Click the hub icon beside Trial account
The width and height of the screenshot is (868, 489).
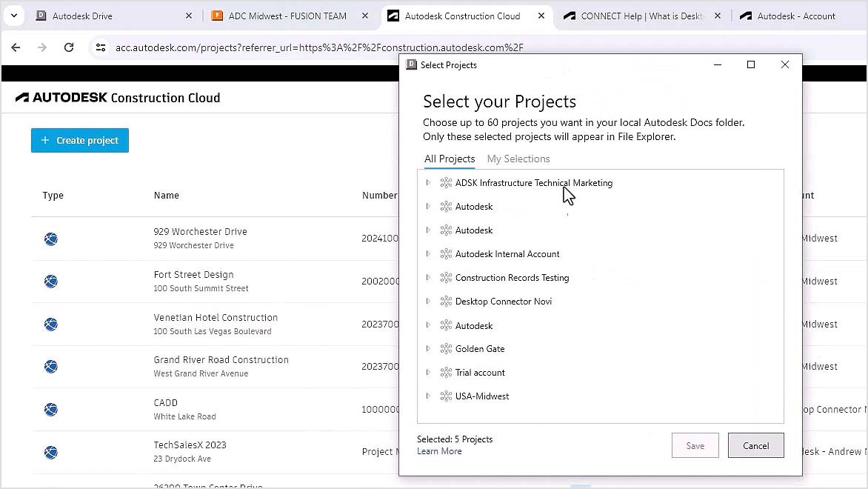click(446, 373)
